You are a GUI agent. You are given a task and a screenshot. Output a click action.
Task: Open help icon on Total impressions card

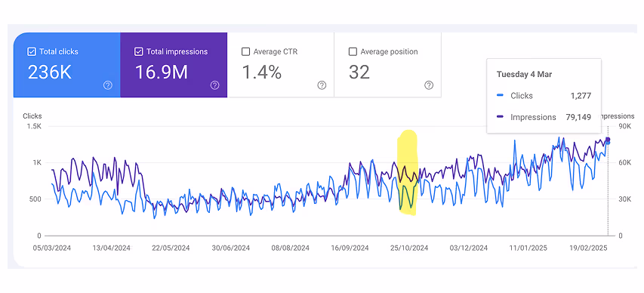pyautogui.click(x=215, y=85)
